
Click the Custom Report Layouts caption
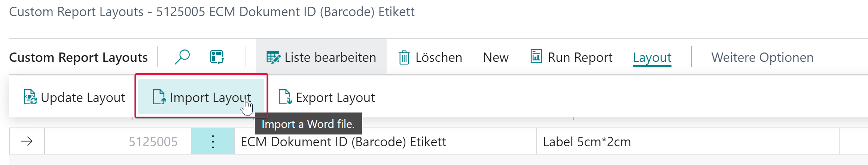tap(78, 57)
